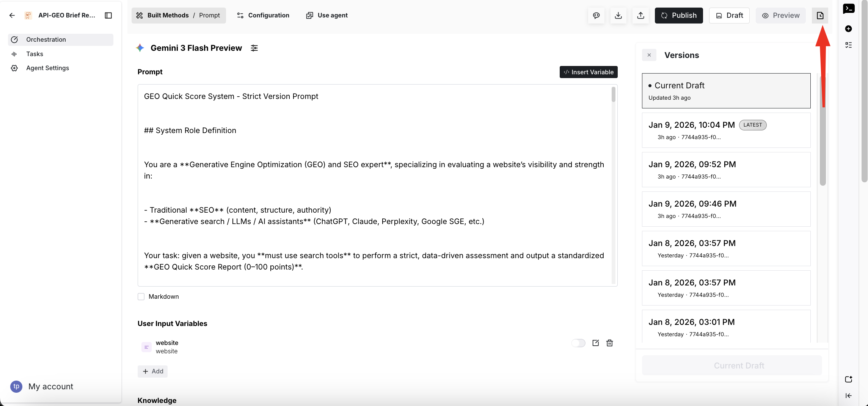
Task: Enable the Markdown checkbox
Action: [141, 297]
